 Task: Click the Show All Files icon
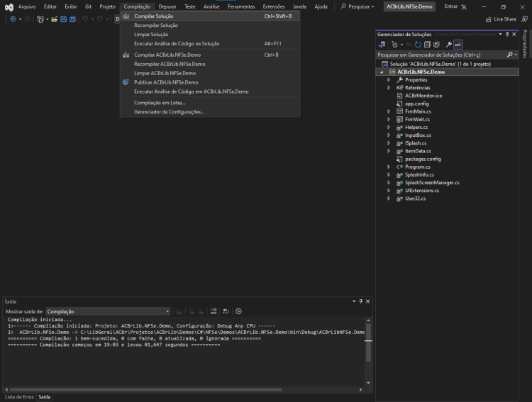click(x=436, y=45)
